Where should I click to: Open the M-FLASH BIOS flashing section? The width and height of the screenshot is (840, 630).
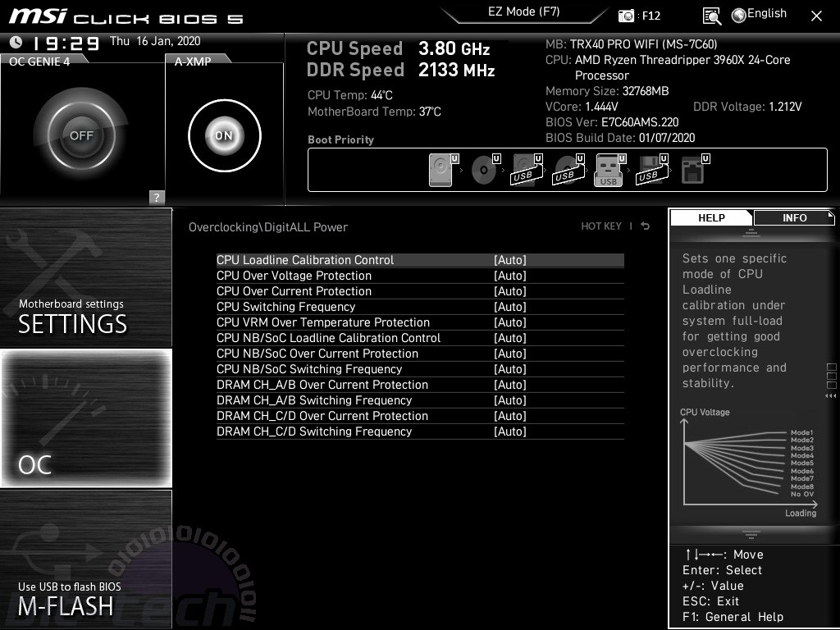tap(85, 559)
